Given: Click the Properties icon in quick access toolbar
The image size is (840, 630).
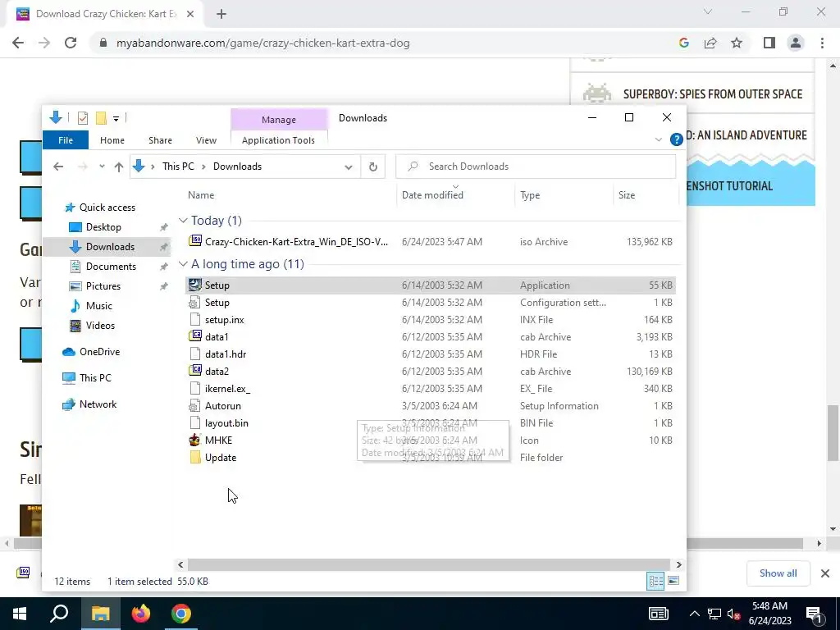Looking at the screenshot, I should (83, 117).
